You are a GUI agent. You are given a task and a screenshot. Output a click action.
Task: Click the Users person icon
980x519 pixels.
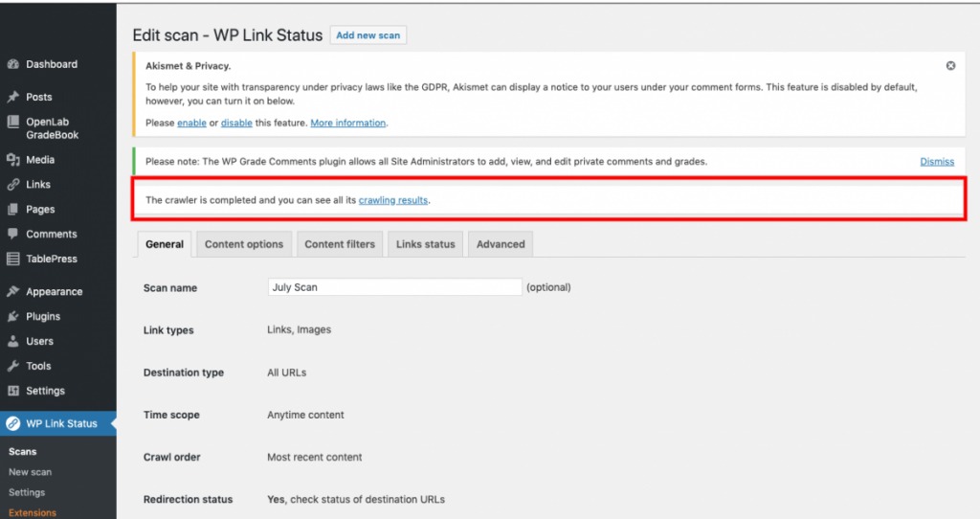12,341
